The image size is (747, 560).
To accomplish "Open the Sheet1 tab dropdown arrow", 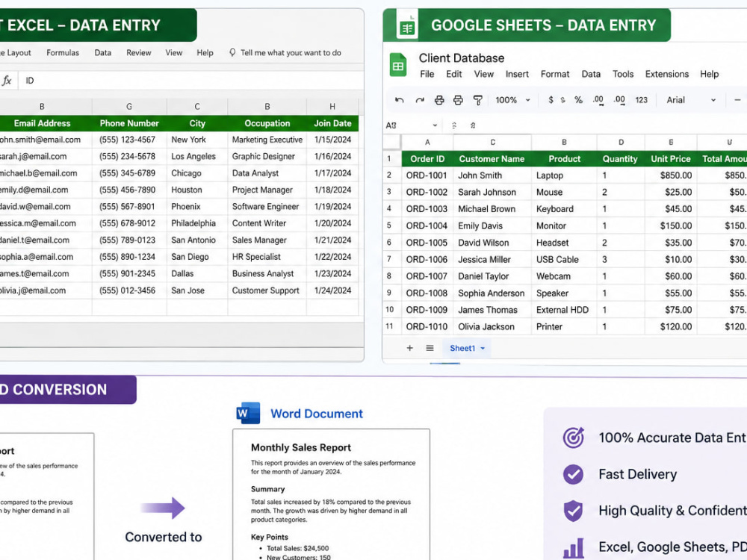I will pyautogui.click(x=483, y=349).
